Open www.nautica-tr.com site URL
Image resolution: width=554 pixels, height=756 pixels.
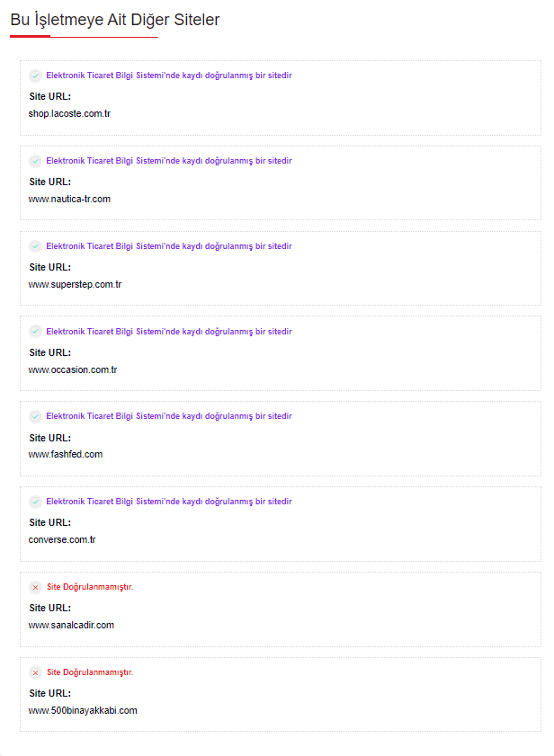click(x=69, y=199)
